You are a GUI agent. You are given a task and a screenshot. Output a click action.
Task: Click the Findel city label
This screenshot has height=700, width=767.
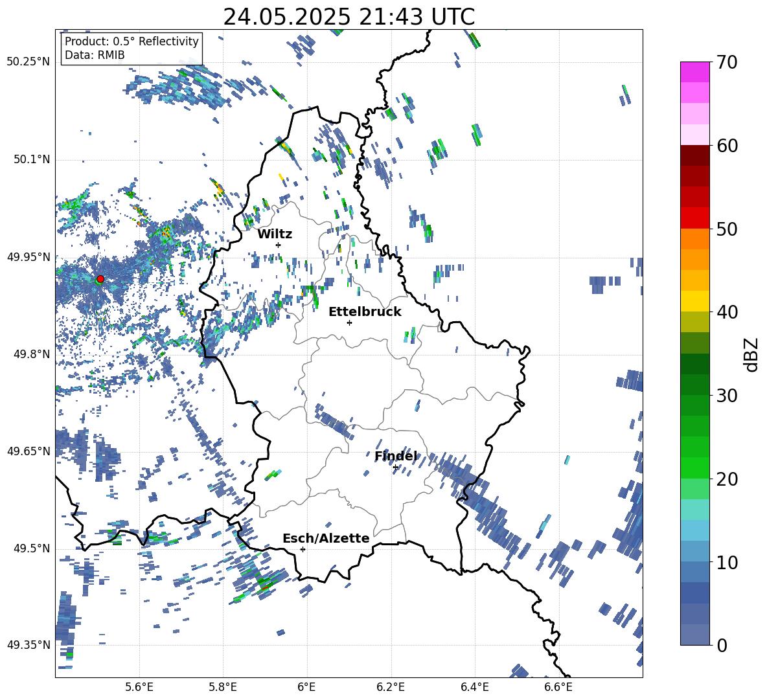396,456
